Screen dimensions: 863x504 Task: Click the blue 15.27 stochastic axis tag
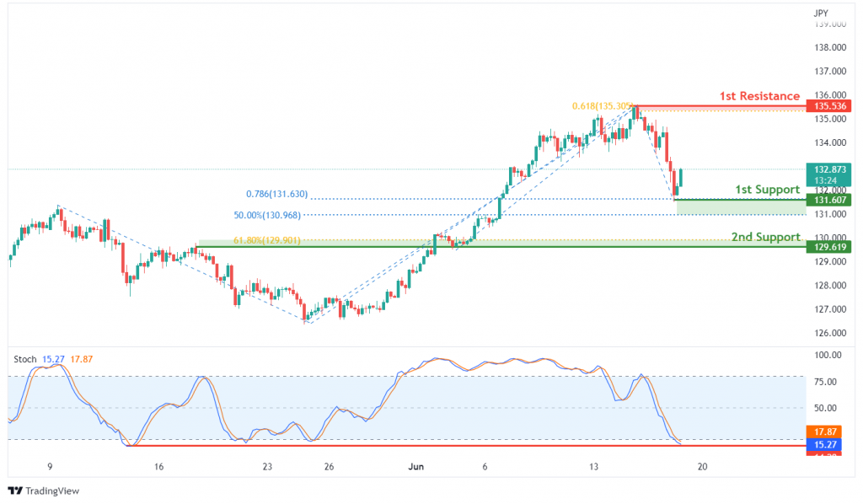[x=824, y=444]
